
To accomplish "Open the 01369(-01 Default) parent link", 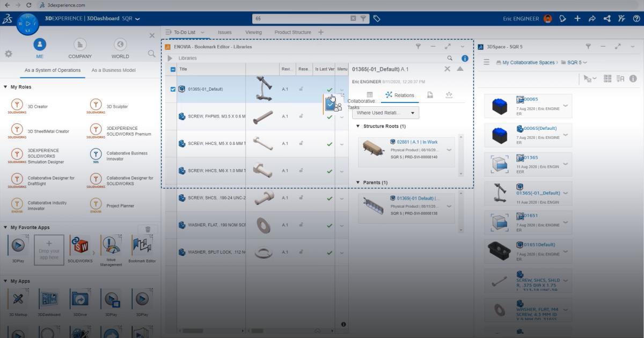I will coord(419,199).
